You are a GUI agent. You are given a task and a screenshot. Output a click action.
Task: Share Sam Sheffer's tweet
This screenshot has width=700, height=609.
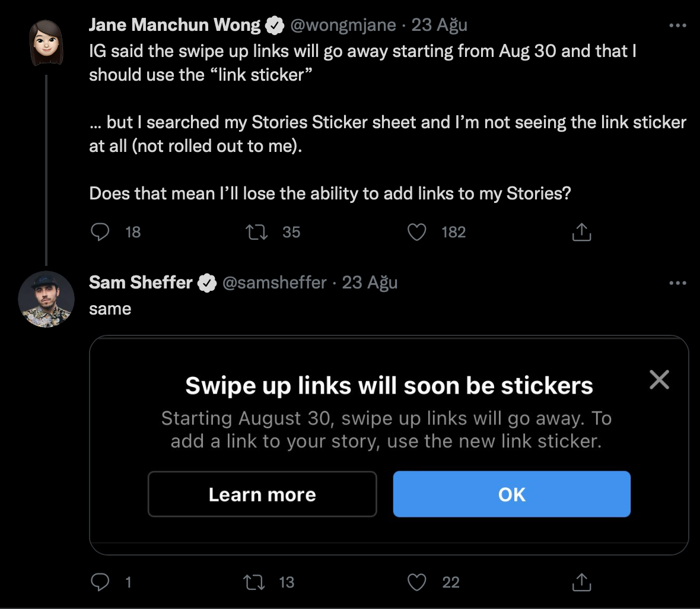click(x=581, y=582)
